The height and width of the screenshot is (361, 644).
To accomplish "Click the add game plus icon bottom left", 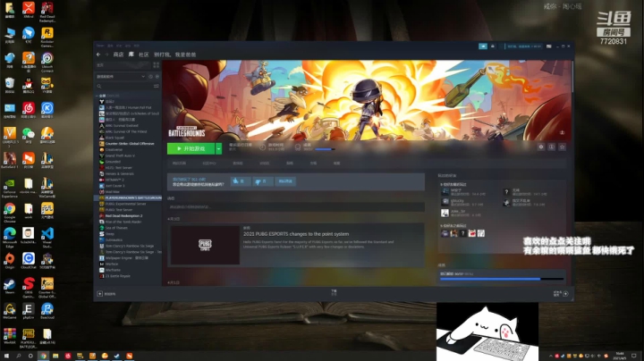I will tap(100, 294).
